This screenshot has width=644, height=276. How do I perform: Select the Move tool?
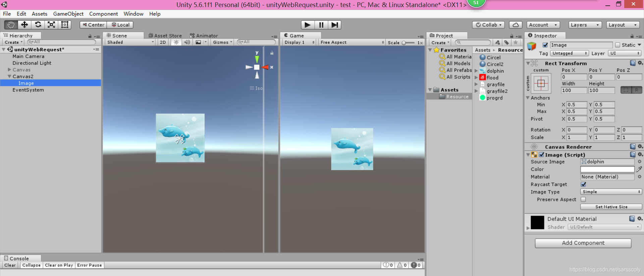pyautogui.click(x=24, y=25)
